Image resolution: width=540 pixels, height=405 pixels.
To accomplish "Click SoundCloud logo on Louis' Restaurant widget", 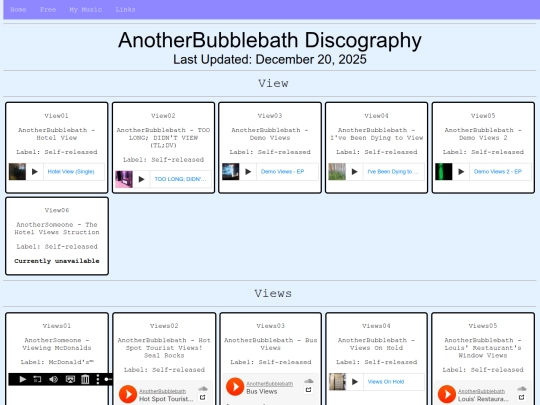I will pyautogui.click(x=522, y=389).
